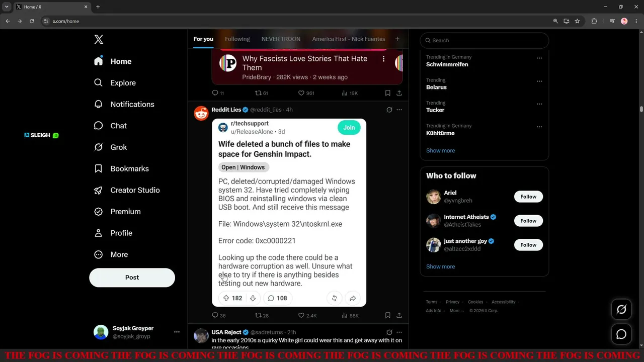Screen dimensions: 644x362
Task: Bookmark the Reddit Lies post
Action: pyautogui.click(x=387, y=316)
